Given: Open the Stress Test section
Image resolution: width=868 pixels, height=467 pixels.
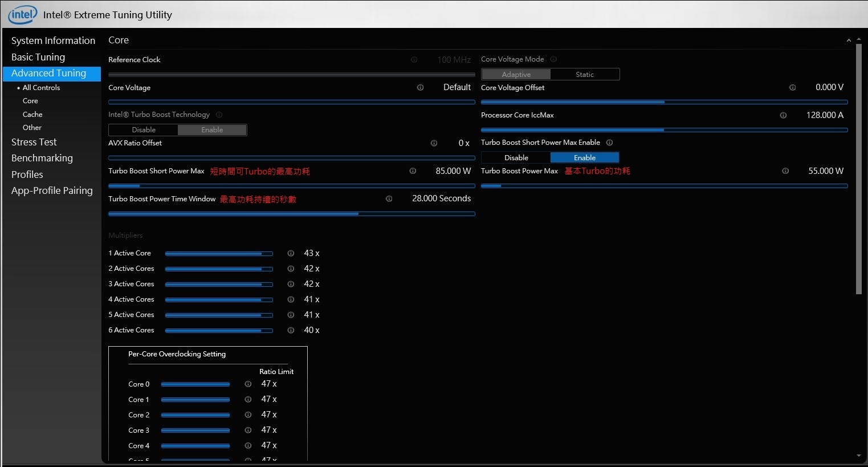Looking at the screenshot, I should tap(34, 142).
